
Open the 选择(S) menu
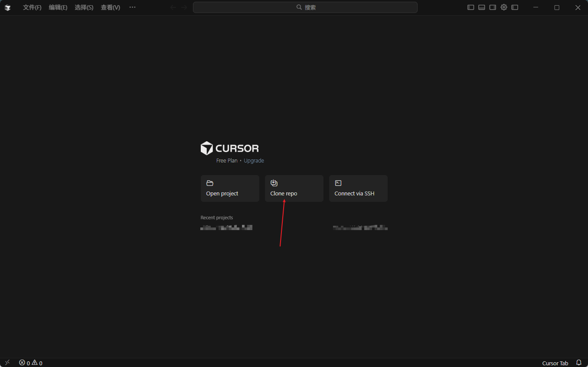(x=84, y=7)
